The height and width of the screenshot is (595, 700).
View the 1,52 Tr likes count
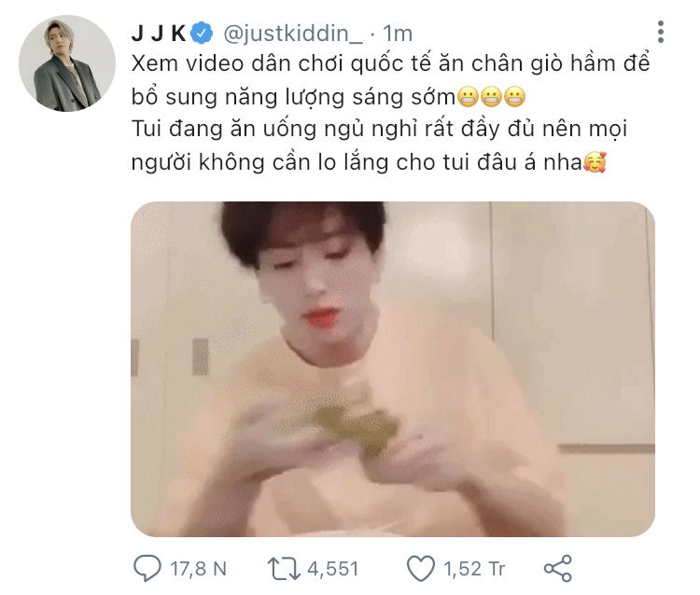click(x=474, y=569)
